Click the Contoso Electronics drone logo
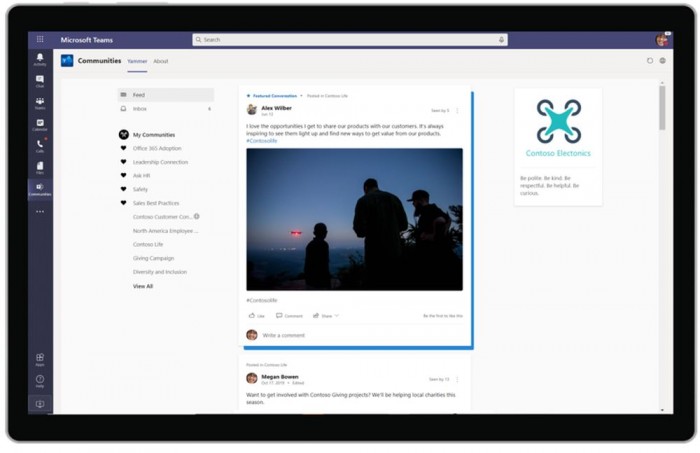 pos(558,121)
